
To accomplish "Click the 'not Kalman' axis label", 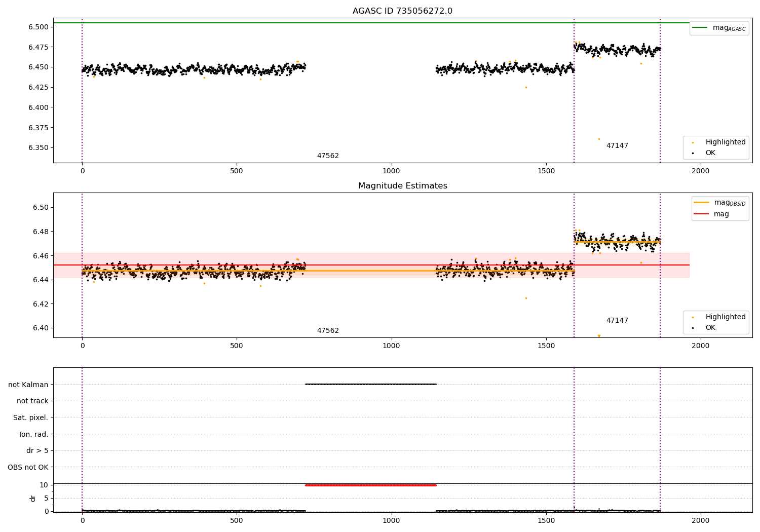I will coord(28,385).
